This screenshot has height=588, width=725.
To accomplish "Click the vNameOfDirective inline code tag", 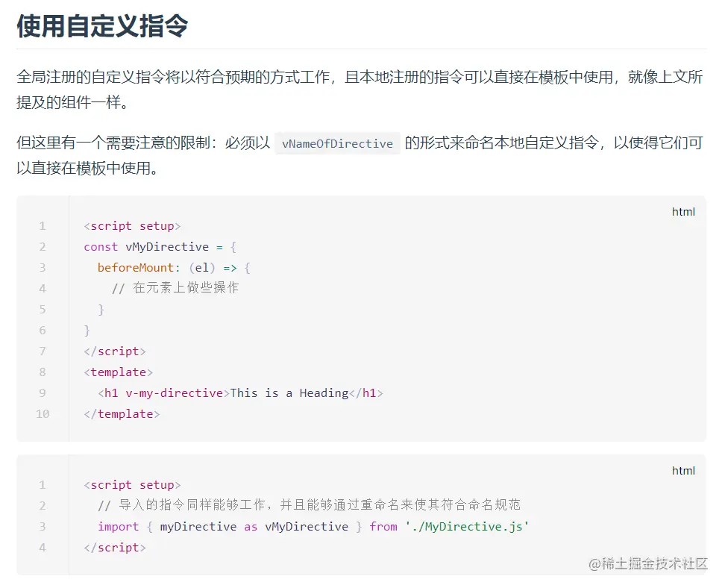I will pos(337,144).
